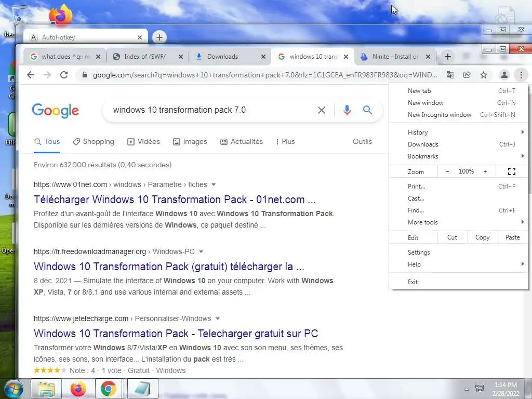Close the Downloads tab
The height and width of the screenshot is (399, 532).
(x=263, y=57)
